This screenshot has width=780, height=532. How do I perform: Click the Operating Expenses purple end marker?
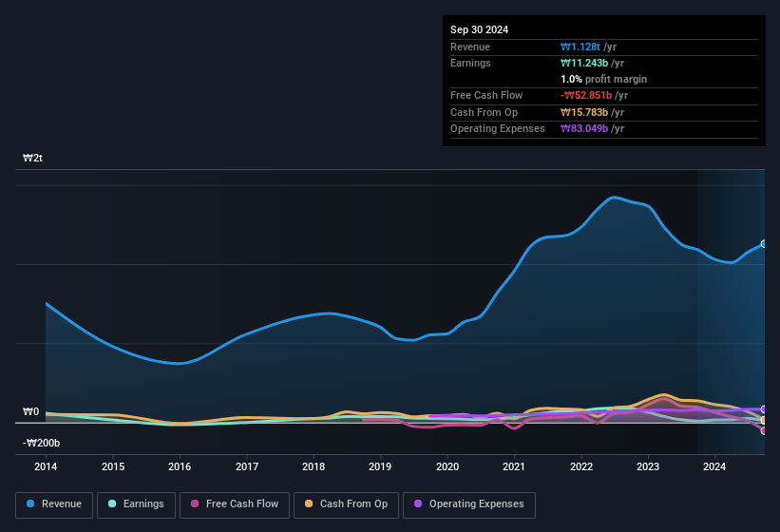[764, 409]
